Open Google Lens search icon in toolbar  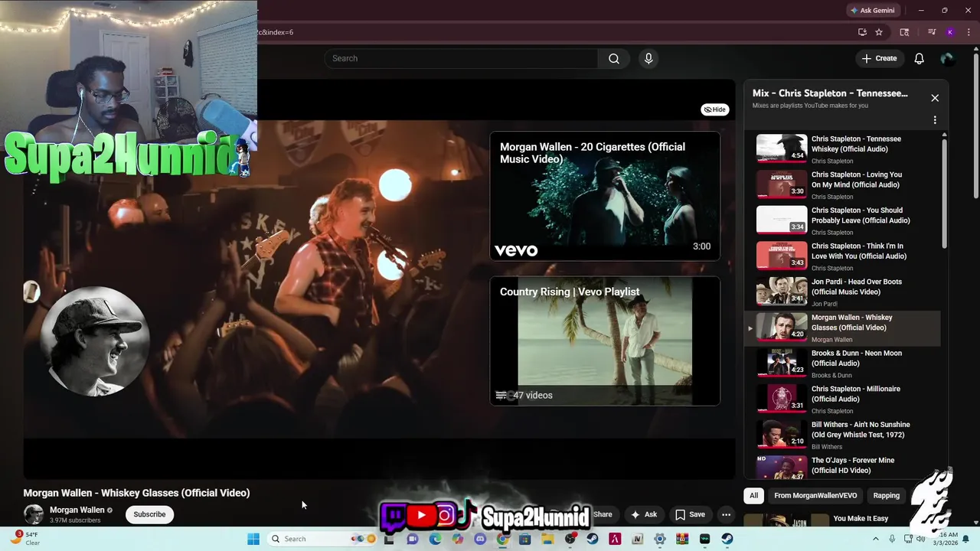click(x=904, y=32)
